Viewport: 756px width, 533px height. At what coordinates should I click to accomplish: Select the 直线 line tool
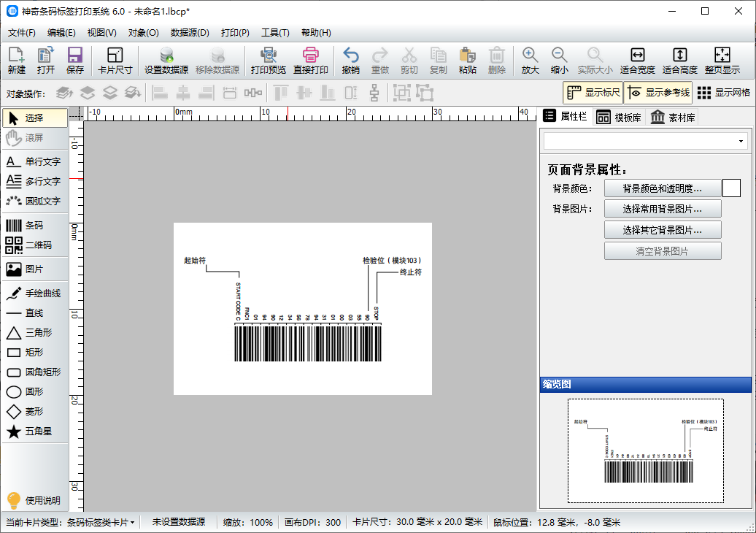point(35,313)
